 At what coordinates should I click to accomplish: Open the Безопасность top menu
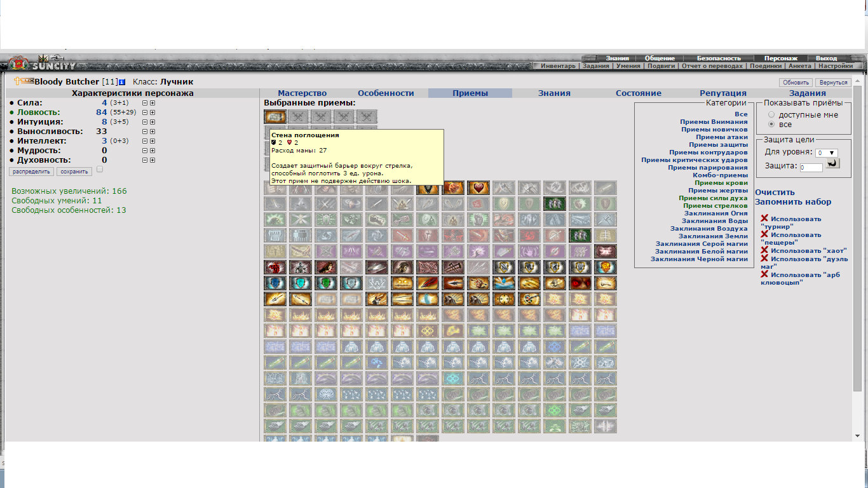(719, 58)
